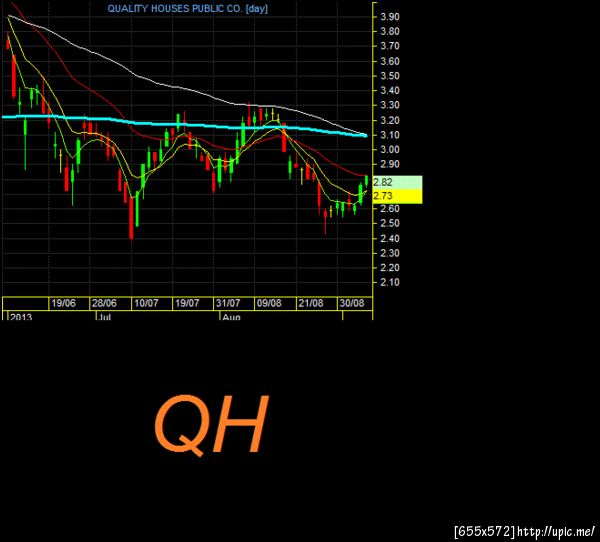Image resolution: width=600 pixels, height=542 pixels.
Task: Click the 19/06 date label
Action: click(64, 303)
